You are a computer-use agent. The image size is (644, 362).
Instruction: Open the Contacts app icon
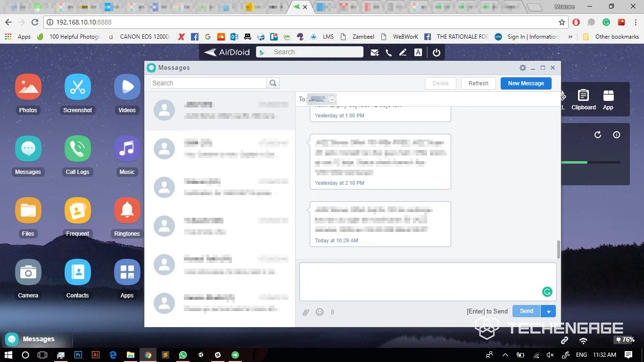point(78,272)
